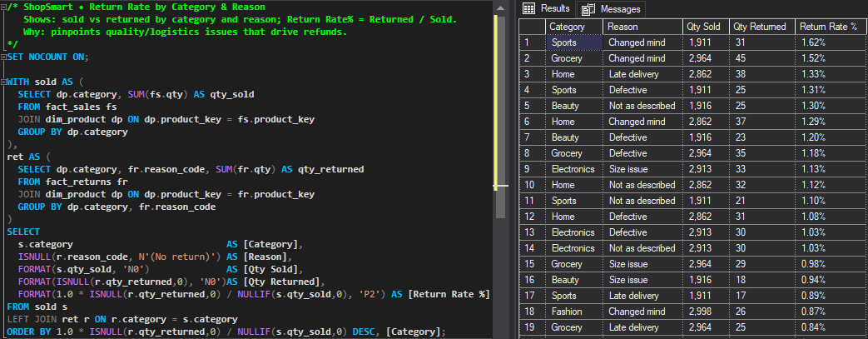868x339 pixels.
Task: Click the Results grid icon
Action: point(528,8)
